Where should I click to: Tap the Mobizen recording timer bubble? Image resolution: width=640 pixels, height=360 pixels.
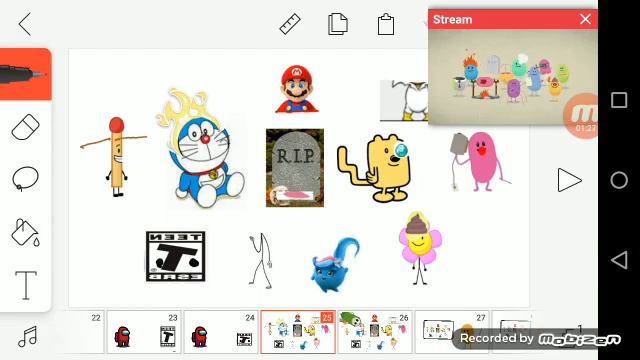[x=582, y=116]
